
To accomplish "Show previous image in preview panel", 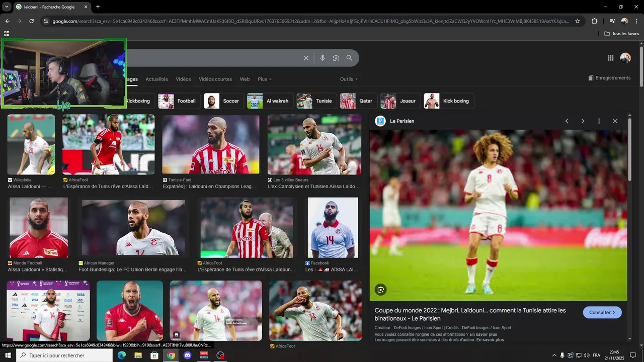I will 567,121.
